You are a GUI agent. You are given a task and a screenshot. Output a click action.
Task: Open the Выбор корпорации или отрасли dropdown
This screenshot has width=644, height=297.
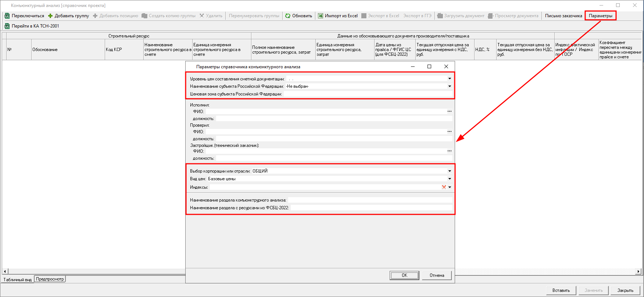449,171
